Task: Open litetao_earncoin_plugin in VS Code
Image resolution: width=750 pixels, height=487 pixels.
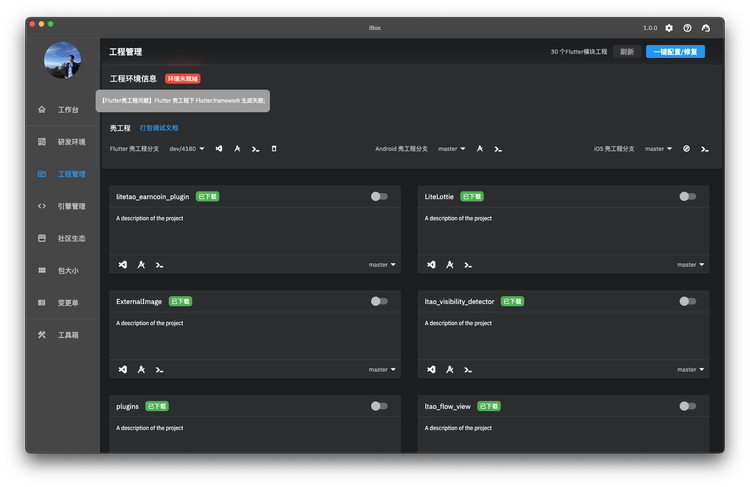Action: 123,265
